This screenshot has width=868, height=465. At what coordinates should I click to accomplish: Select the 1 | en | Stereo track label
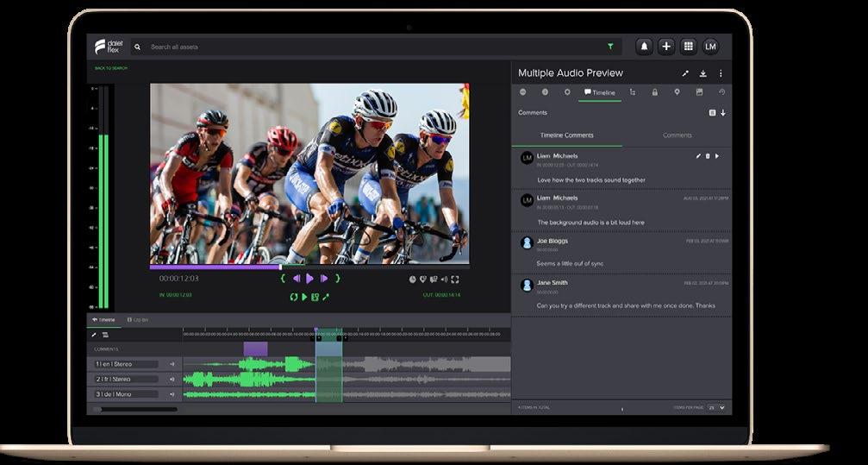[126, 364]
